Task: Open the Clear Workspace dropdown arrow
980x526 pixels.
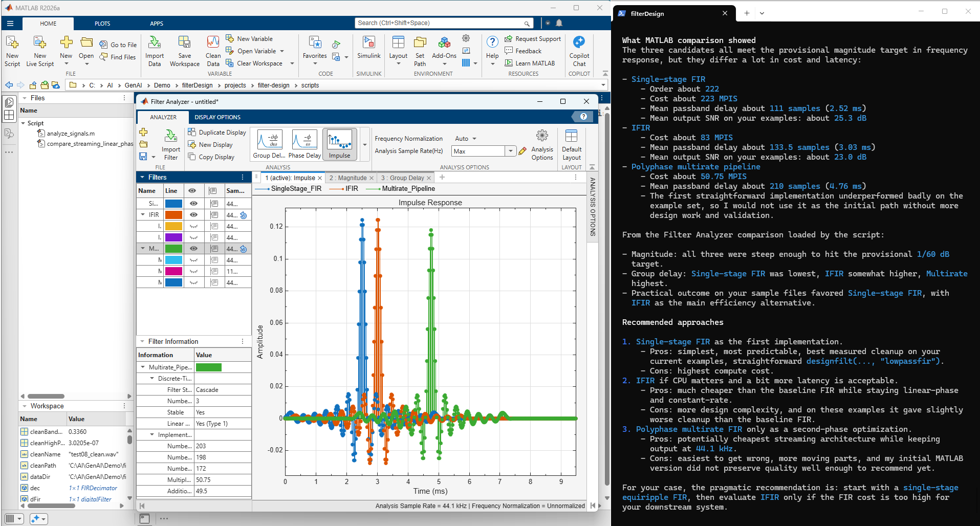Action: [292, 63]
